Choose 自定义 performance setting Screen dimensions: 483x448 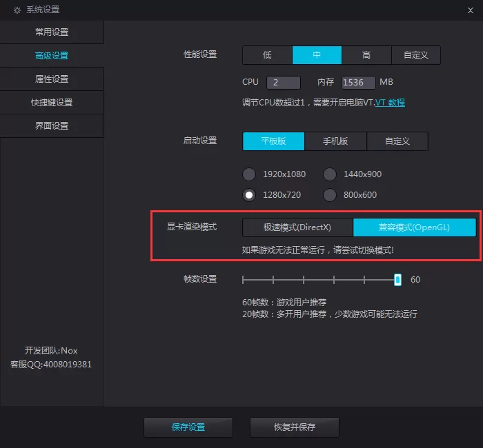(x=416, y=55)
